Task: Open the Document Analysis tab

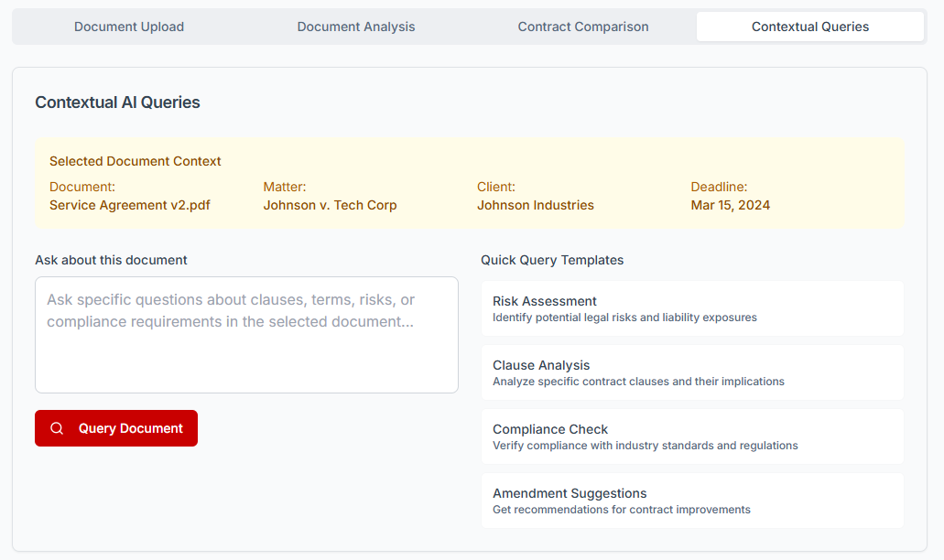Action: pos(356,27)
